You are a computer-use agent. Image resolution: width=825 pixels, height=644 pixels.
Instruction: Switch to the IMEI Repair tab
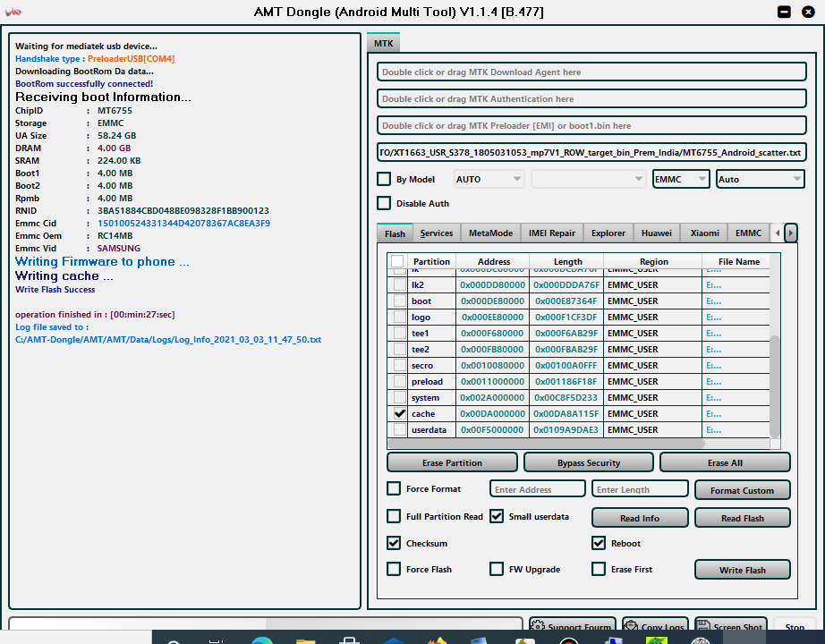[x=551, y=233]
